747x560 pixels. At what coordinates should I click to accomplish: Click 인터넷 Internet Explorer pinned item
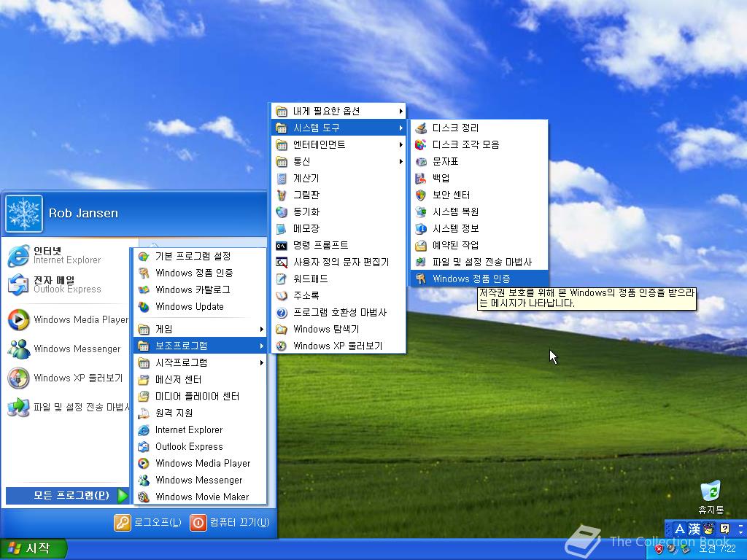[66, 256]
